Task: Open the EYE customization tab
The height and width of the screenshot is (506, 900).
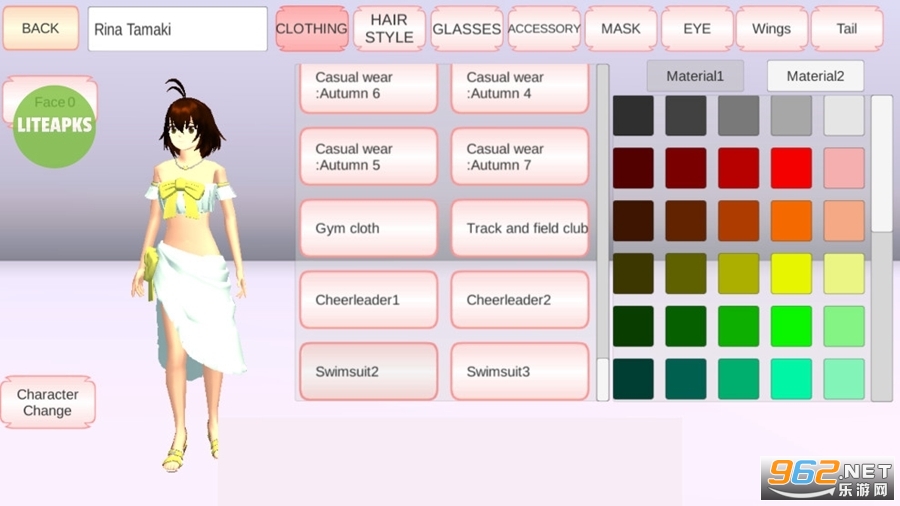Action: point(697,29)
